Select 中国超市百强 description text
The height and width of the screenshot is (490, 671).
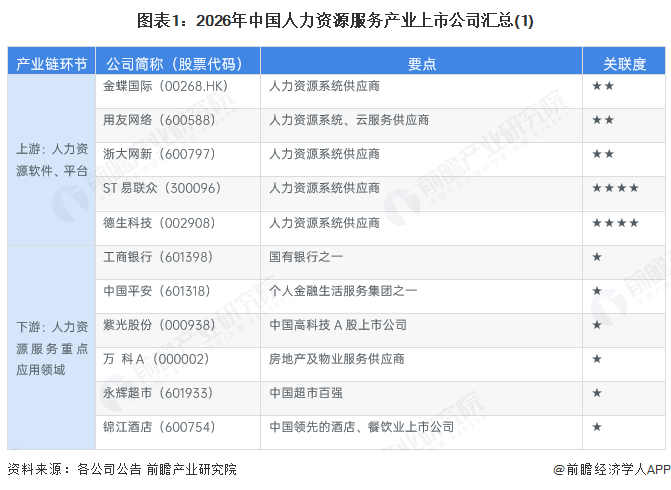coord(306,393)
